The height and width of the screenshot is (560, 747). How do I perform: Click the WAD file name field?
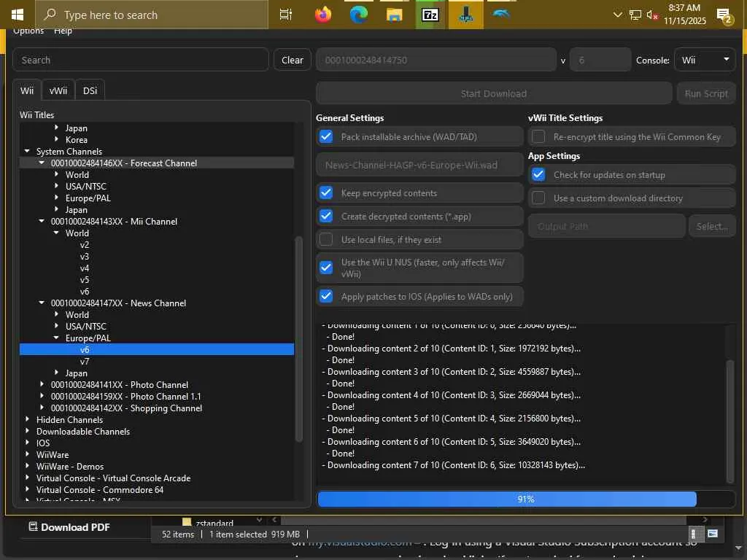pos(419,165)
